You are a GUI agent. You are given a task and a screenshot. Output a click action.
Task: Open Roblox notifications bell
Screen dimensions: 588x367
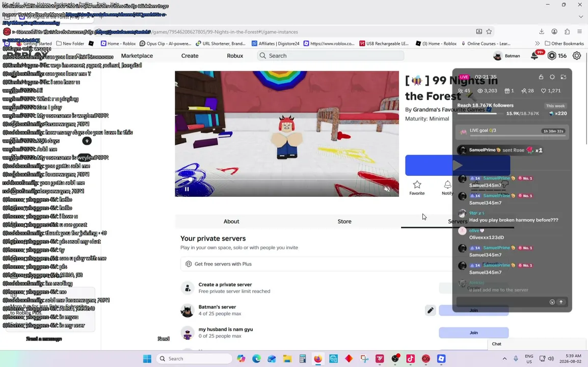pyautogui.click(x=534, y=56)
